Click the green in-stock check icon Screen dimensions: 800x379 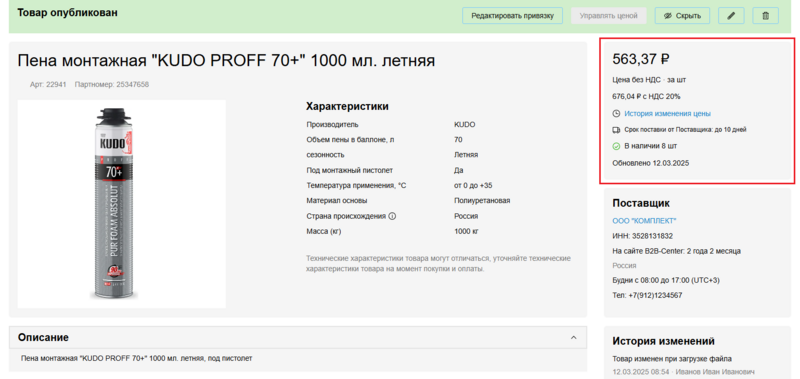(616, 146)
